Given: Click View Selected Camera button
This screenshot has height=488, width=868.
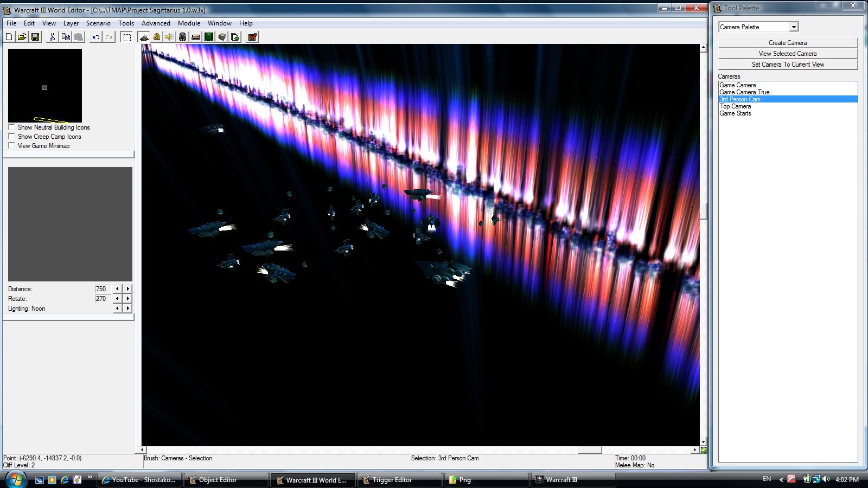Looking at the screenshot, I should coord(788,54).
